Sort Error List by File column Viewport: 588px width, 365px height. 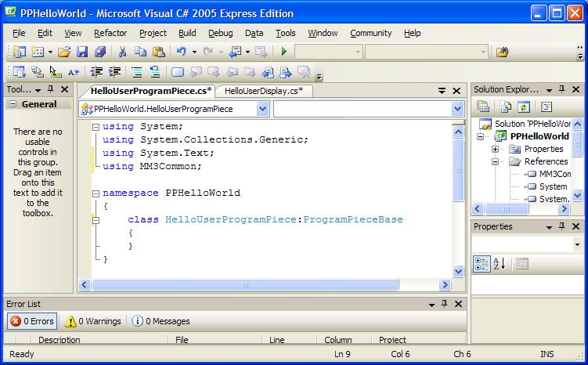point(215,339)
